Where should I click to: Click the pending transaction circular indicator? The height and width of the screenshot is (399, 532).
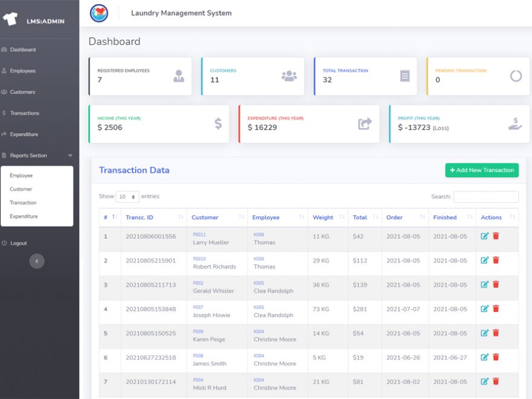pos(515,76)
